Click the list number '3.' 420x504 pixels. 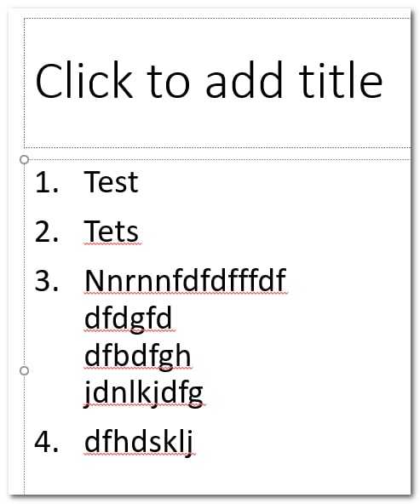(x=47, y=281)
